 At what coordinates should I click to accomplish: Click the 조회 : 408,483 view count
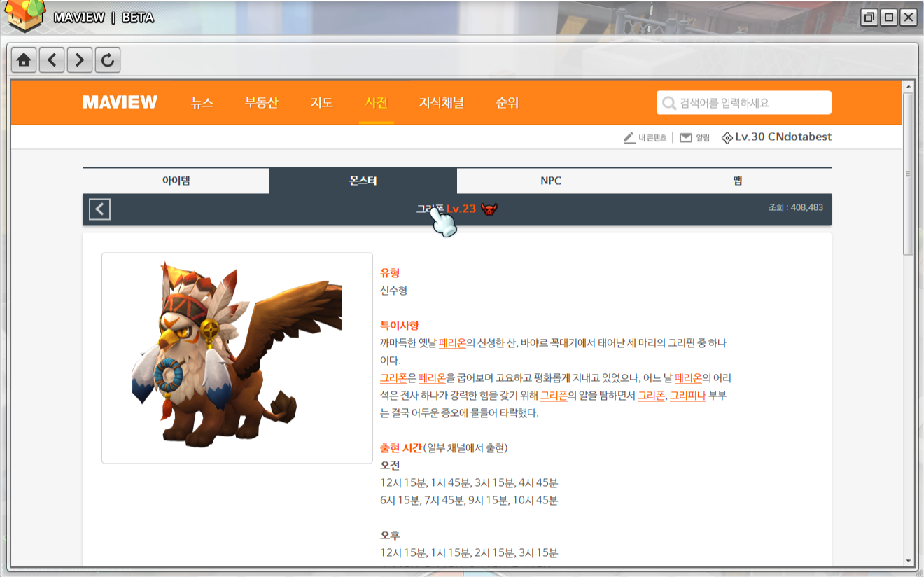tap(796, 207)
